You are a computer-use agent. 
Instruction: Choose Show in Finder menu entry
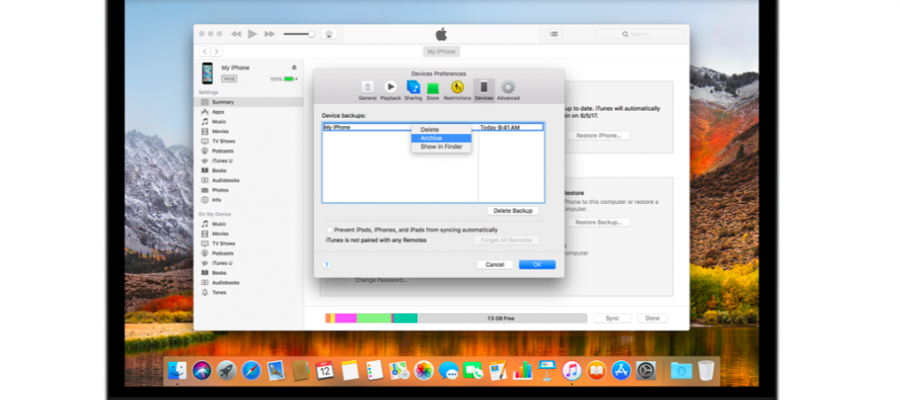[x=441, y=147]
